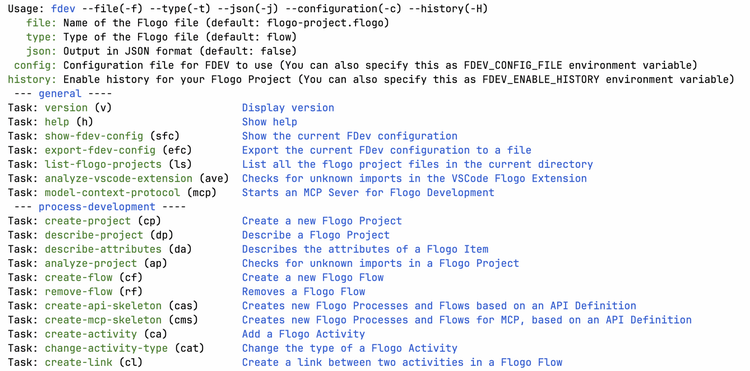This screenshot has width=750, height=371.
Task: Click description 'Flows for MCP, based on an API Definition'
Action: (466, 320)
